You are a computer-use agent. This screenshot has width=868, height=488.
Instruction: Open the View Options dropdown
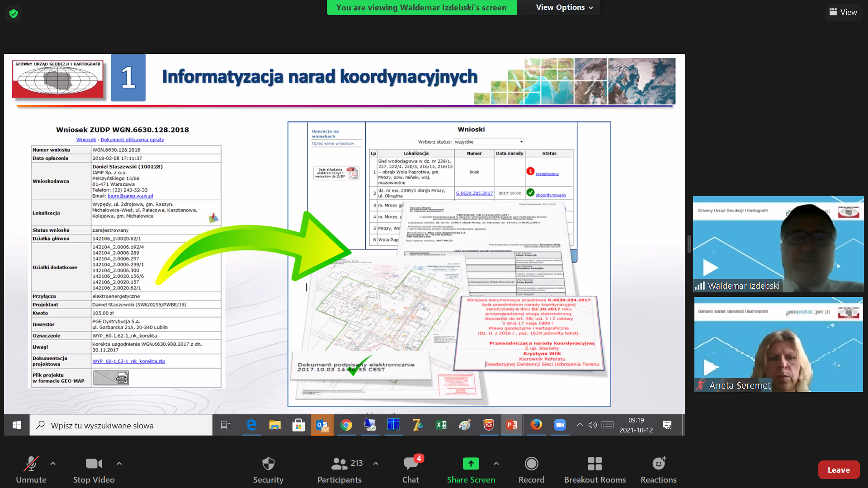[564, 7]
